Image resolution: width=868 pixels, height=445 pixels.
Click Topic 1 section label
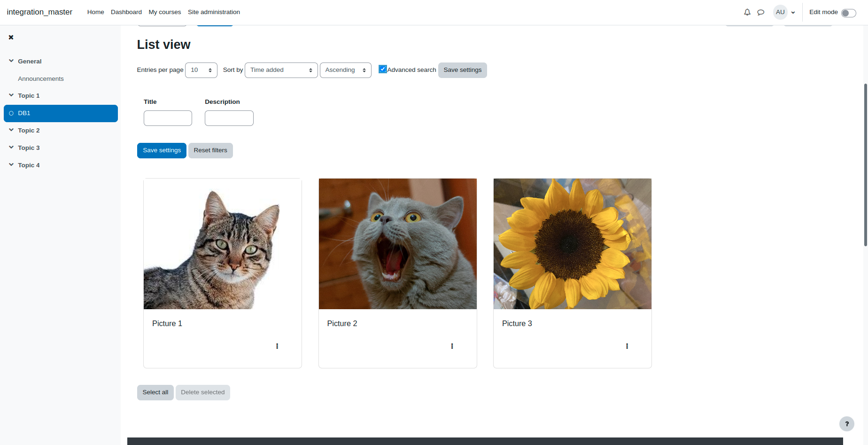29,96
